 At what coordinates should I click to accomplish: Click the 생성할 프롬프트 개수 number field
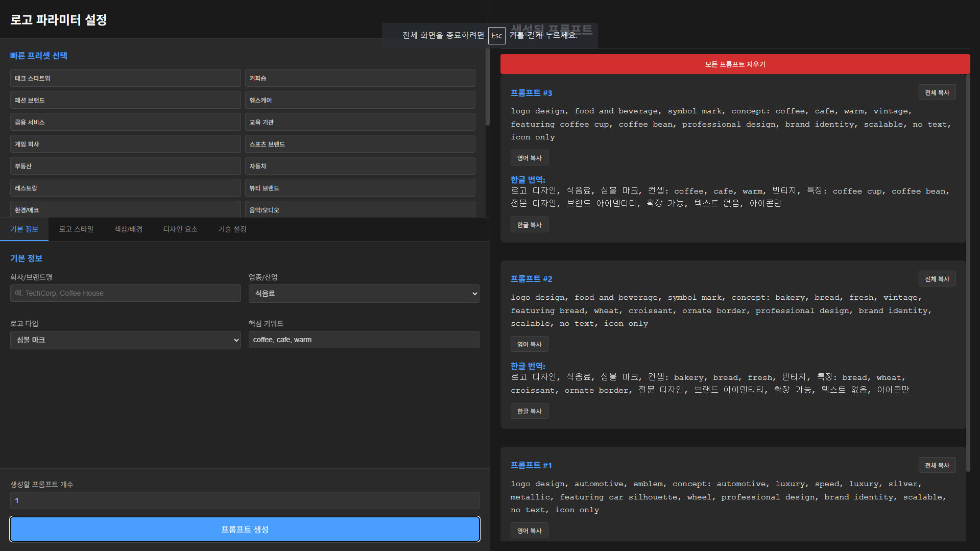[x=245, y=500]
